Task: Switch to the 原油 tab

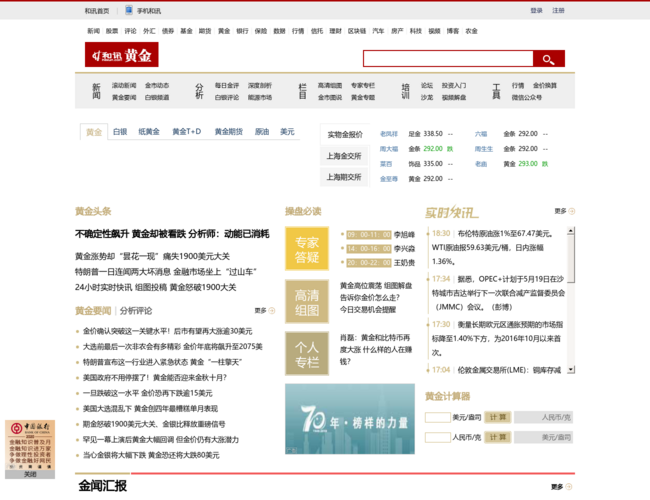Action: pos(262,131)
